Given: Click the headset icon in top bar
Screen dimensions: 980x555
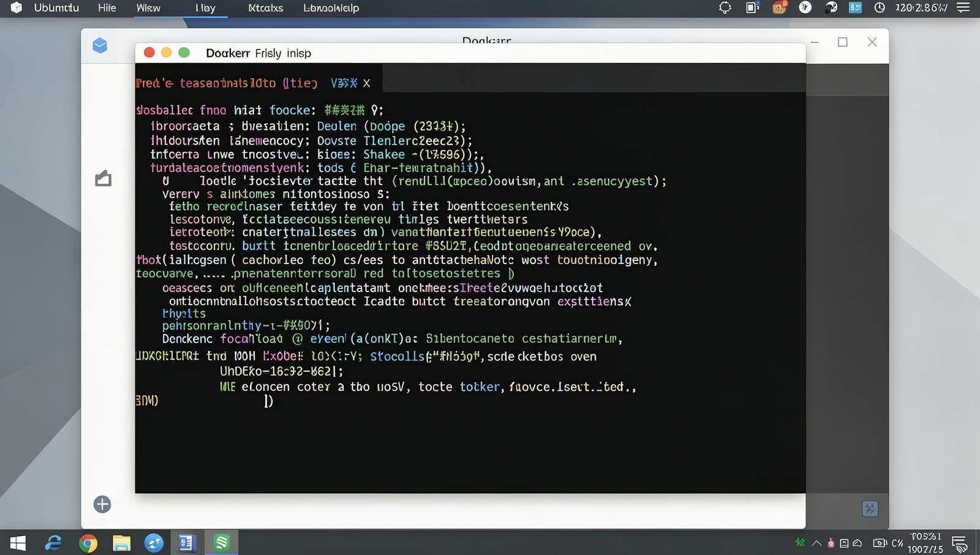Looking at the screenshot, I should [x=831, y=8].
